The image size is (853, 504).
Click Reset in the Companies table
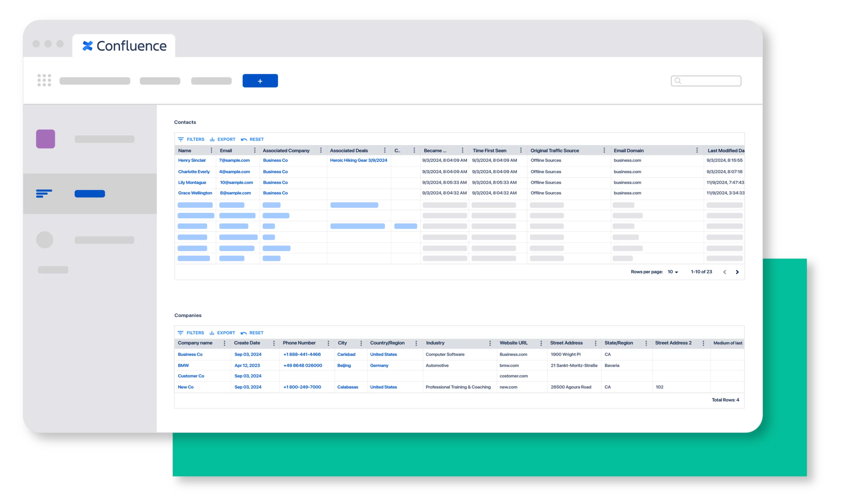tap(252, 333)
